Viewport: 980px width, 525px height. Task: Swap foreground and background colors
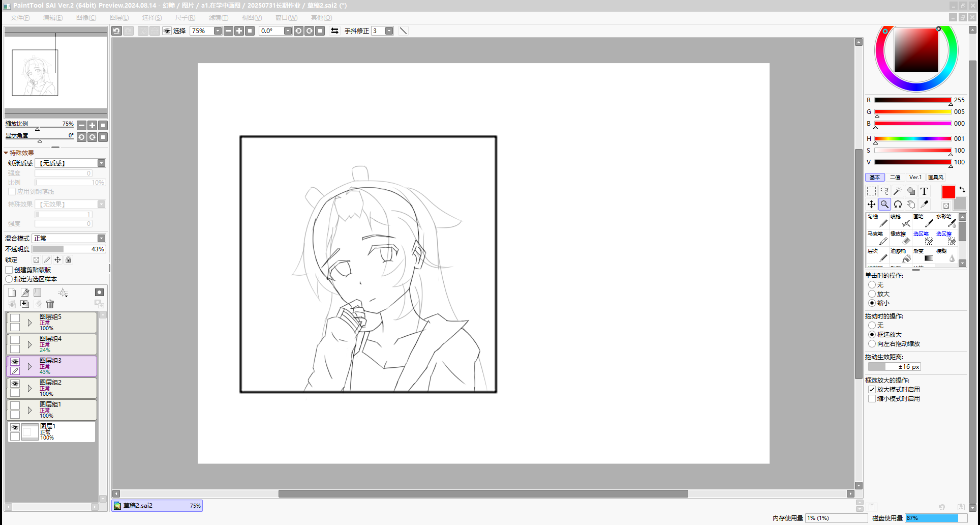[962, 190]
